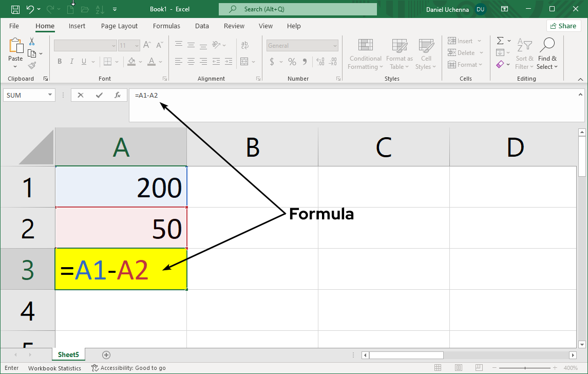Switch to the Formulas ribbon tab
Image resolution: width=588 pixels, height=374 pixels.
click(166, 26)
